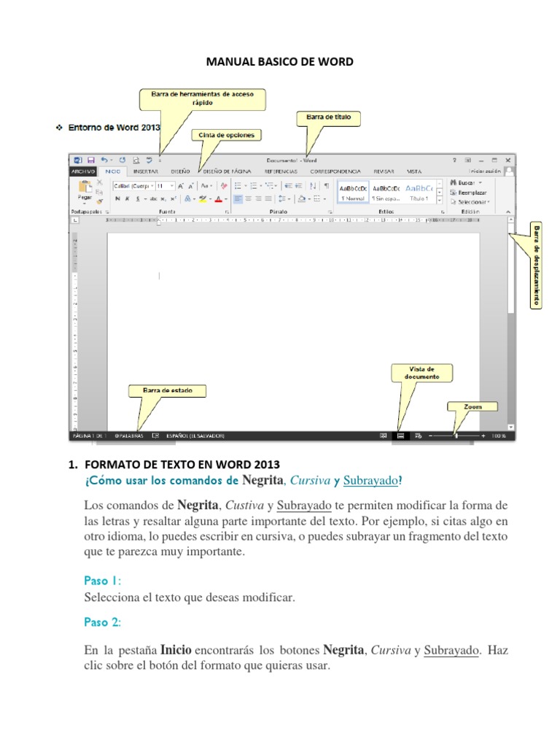Image resolution: width=560 pixels, height=747 pixels.
Task: Click Iniciar sesión link
Action: coord(485,171)
